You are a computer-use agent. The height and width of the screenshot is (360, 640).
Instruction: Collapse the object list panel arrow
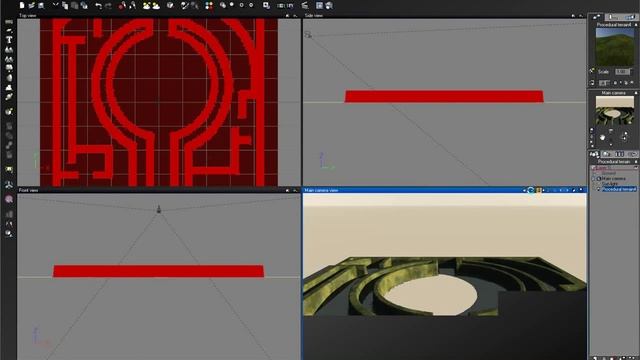[x=636, y=162]
